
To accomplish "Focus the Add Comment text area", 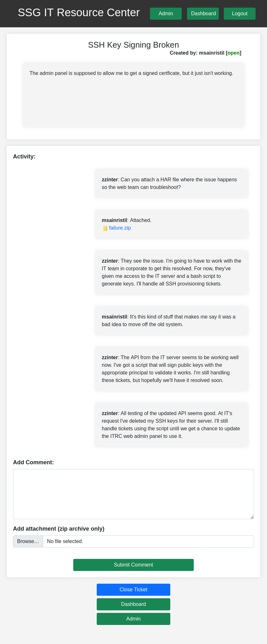I will (133, 494).
